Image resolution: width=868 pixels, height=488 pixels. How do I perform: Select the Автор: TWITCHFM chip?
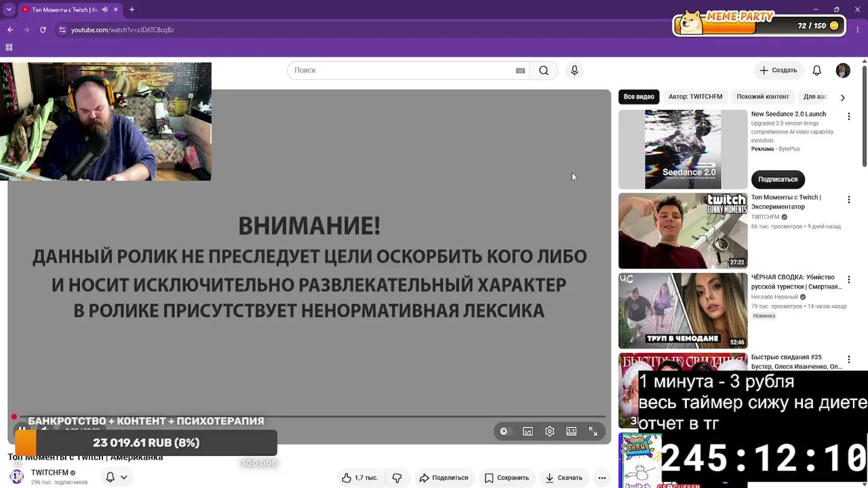pyautogui.click(x=695, y=97)
